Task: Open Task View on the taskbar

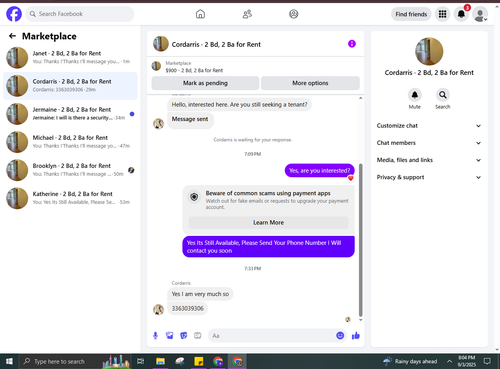Action: (141, 361)
